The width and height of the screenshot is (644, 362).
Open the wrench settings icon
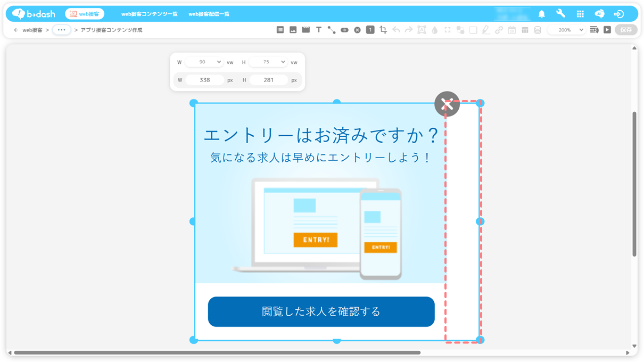(560, 14)
